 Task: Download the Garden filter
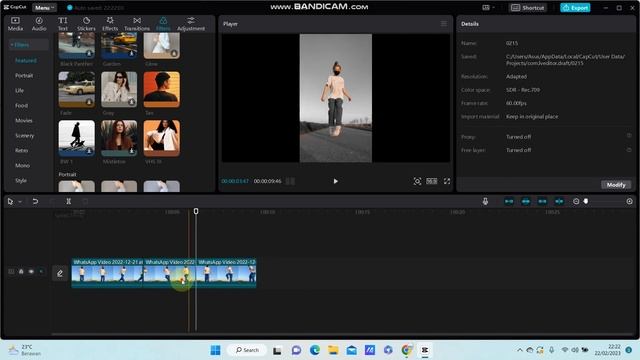coord(131,53)
